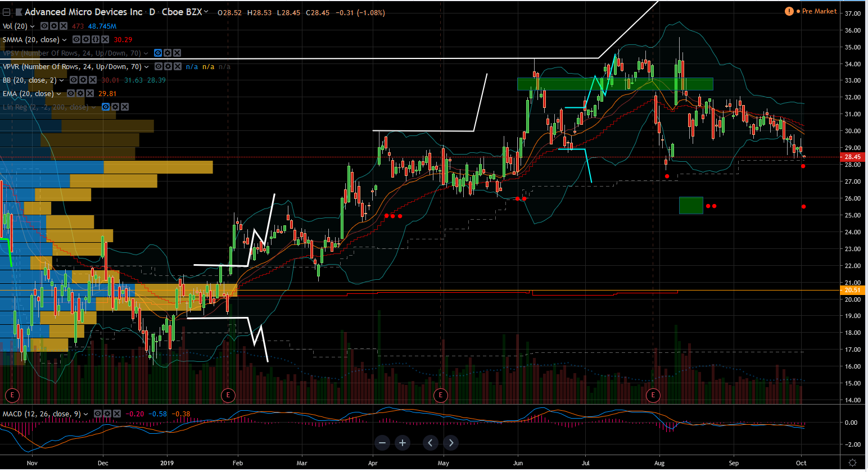The height and width of the screenshot is (472, 868).
Task: Open settings for SMMA indicator
Action: 86,40
